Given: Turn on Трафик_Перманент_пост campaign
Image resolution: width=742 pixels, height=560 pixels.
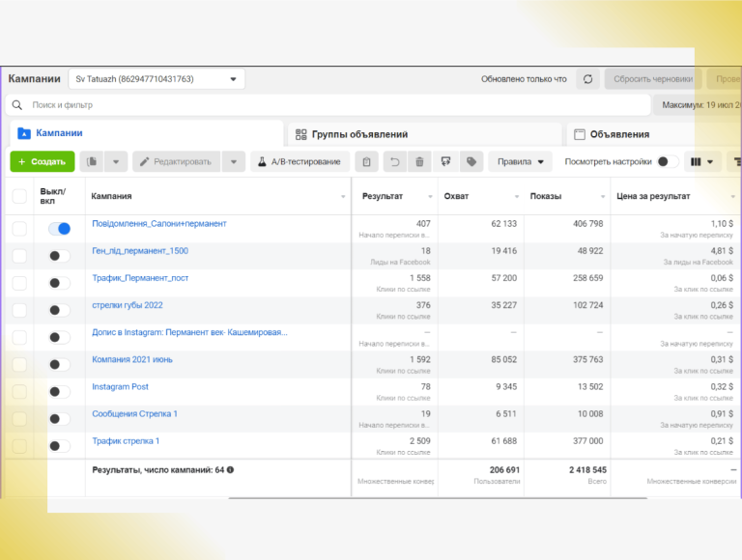Looking at the screenshot, I should [60, 283].
